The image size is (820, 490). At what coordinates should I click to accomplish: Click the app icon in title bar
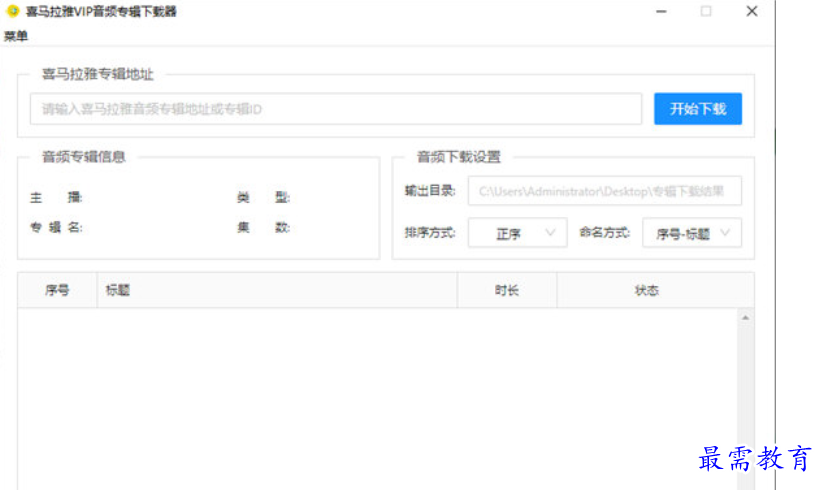coord(13,11)
